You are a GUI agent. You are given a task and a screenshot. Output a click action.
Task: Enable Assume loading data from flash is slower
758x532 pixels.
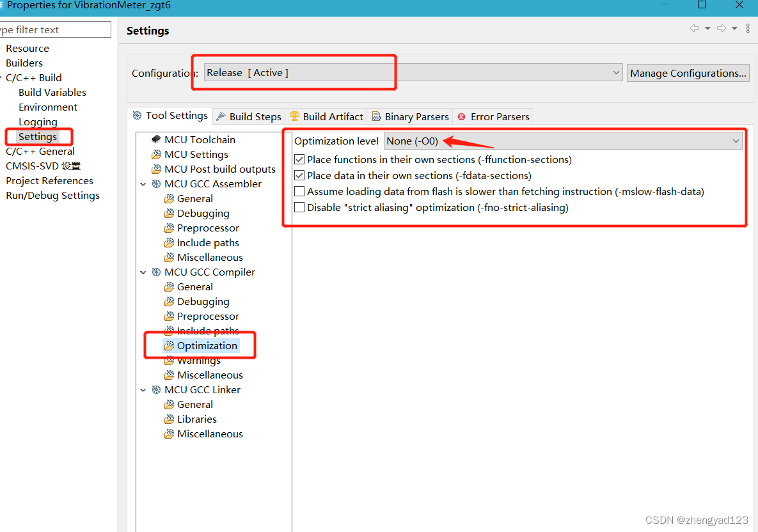tap(299, 191)
